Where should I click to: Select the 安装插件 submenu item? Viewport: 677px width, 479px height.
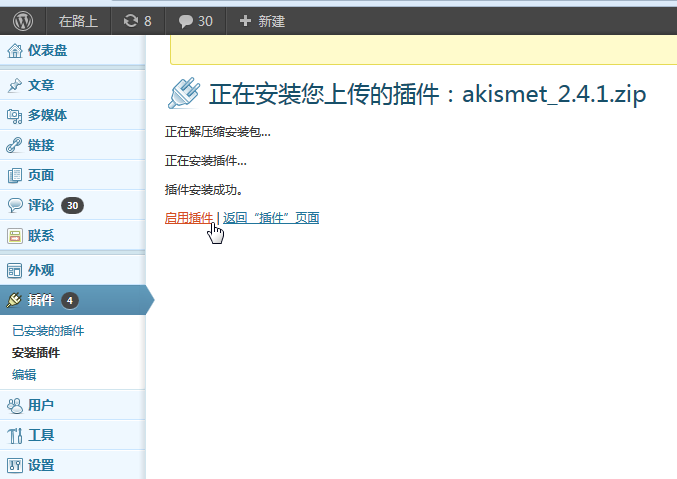coord(36,353)
